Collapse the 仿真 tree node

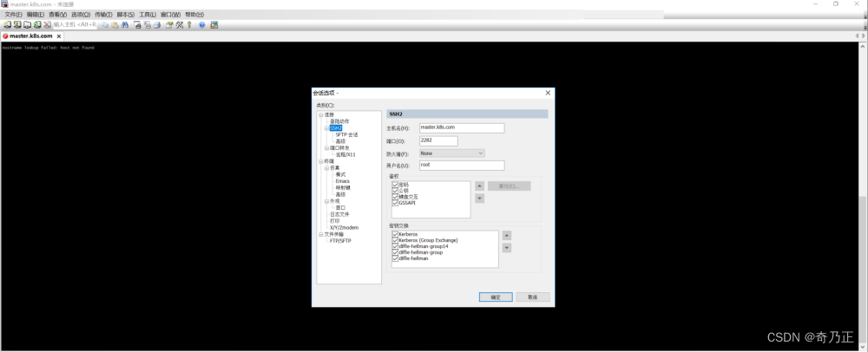coord(326,168)
